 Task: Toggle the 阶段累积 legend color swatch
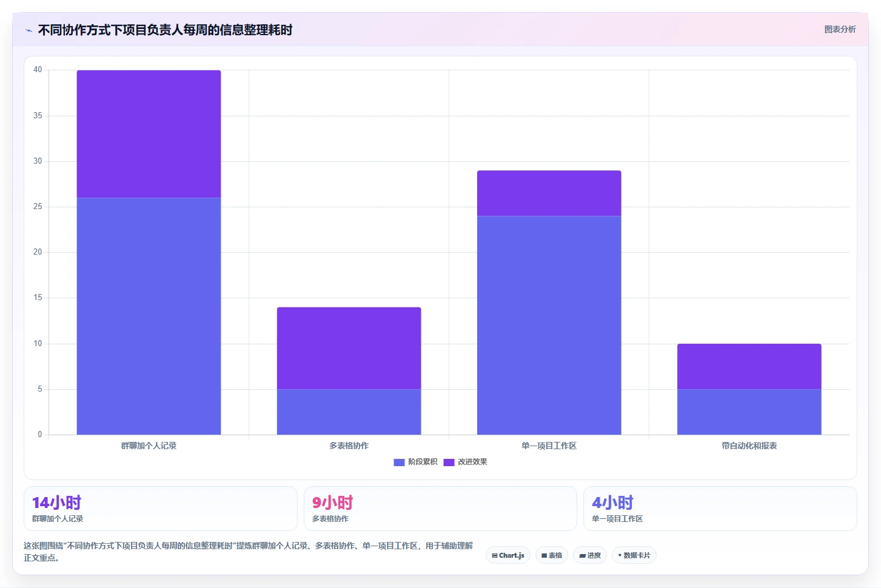tap(399, 462)
